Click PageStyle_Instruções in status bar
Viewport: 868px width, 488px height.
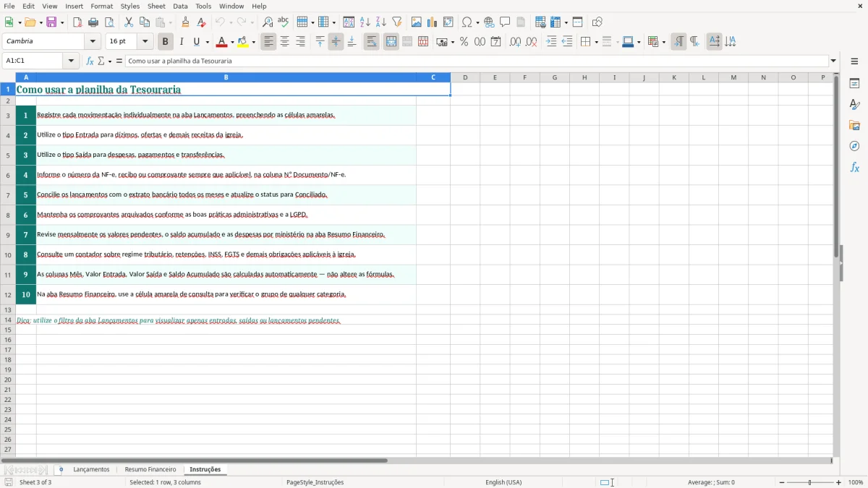[315, 482]
